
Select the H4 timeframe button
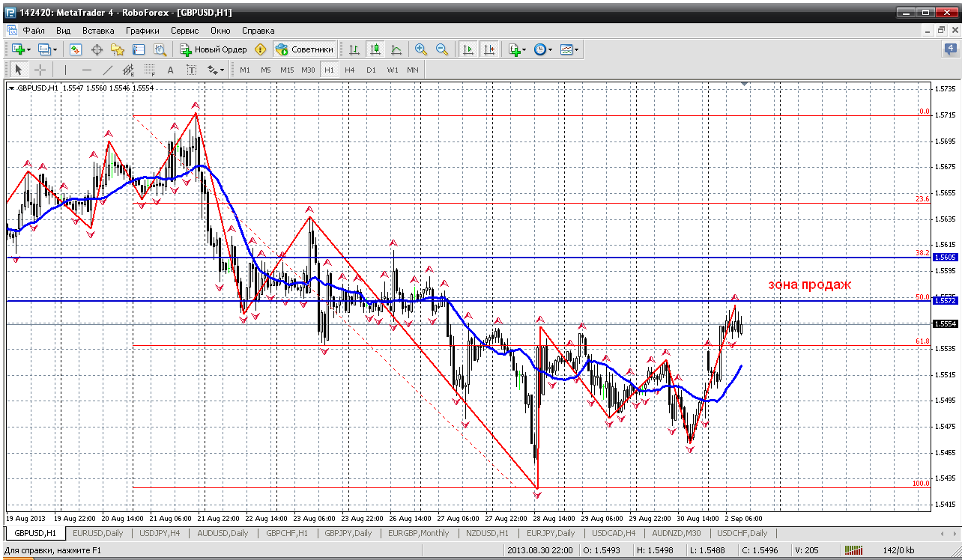[350, 70]
